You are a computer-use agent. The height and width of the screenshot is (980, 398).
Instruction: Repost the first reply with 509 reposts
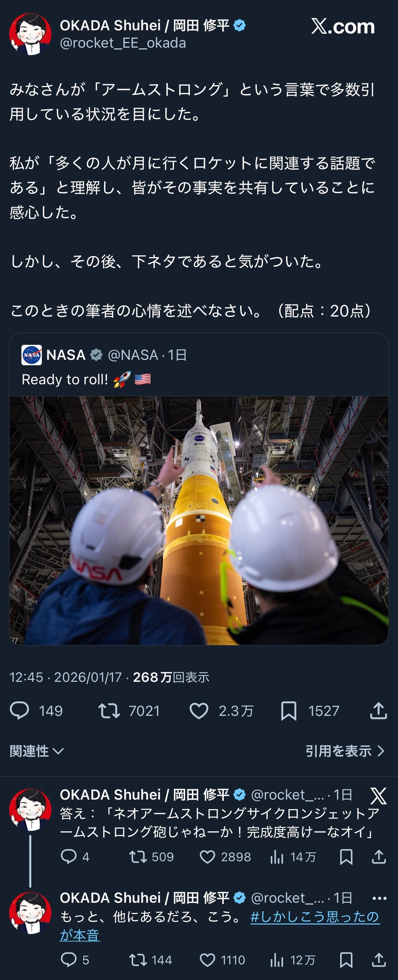click(x=138, y=857)
